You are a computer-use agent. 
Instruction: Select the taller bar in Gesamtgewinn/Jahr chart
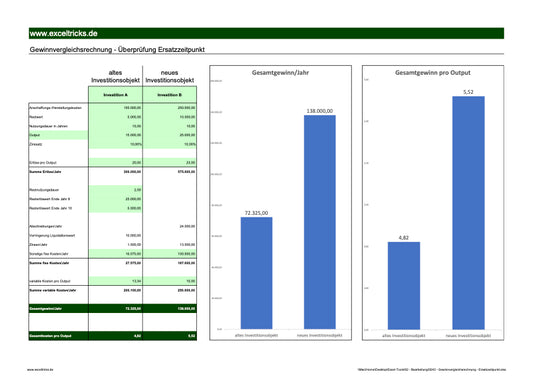(x=320, y=222)
